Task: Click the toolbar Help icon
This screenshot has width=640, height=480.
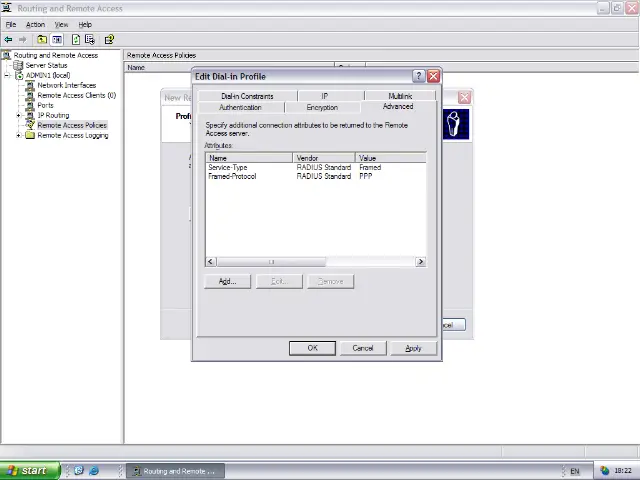Action: (x=109, y=40)
